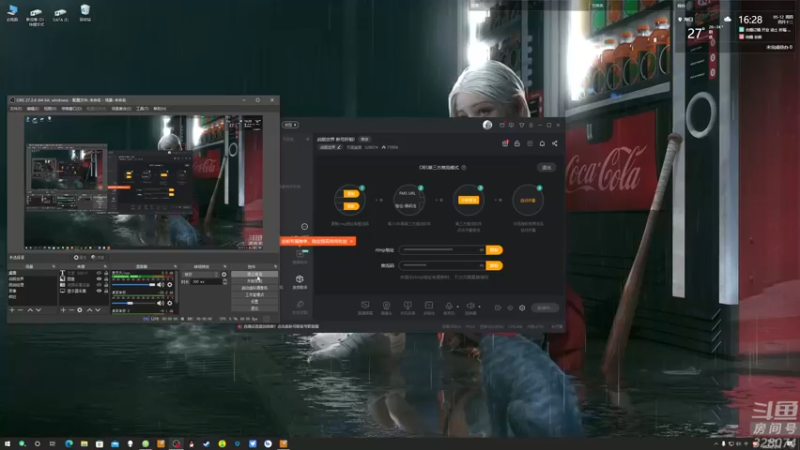800x450 pixels.
Task: Click the Stop Streaming button in OBS controls
Action: coord(255,274)
